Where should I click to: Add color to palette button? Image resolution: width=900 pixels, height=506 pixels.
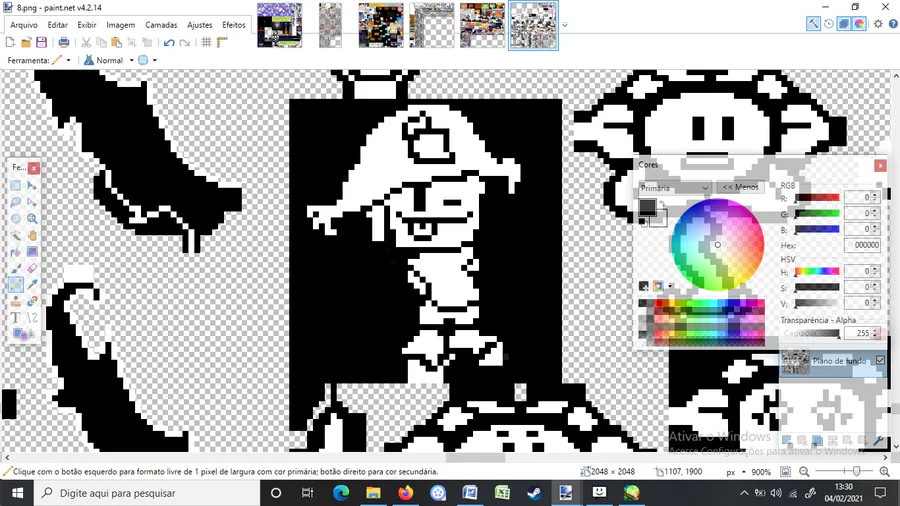click(x=644, y=286)
